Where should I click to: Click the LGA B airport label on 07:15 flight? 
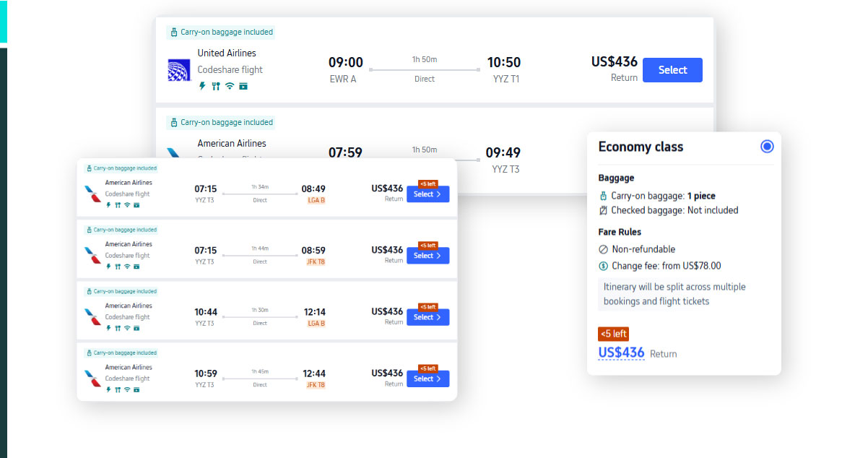(316, 200)
